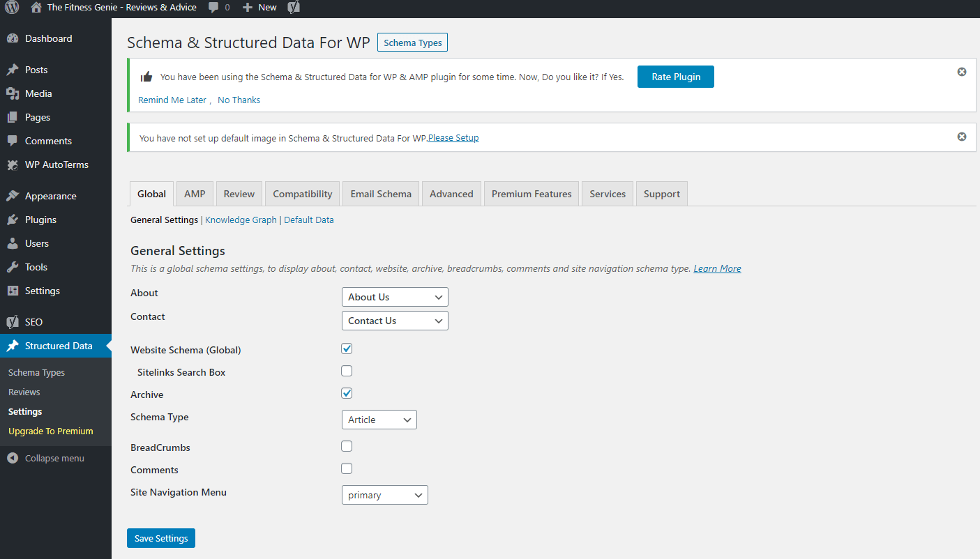Switch to the Review tab
Viewport: 980px width, 559px height.
[x=239, y=194]
